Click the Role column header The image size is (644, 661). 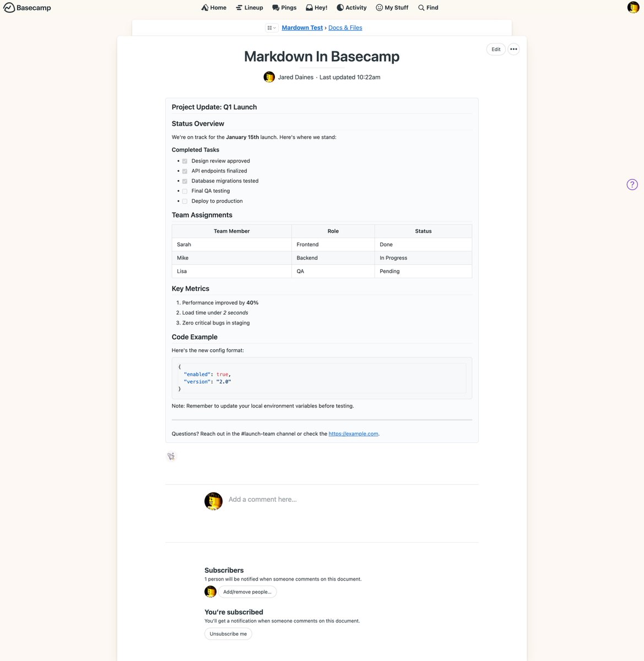[333, 231]
